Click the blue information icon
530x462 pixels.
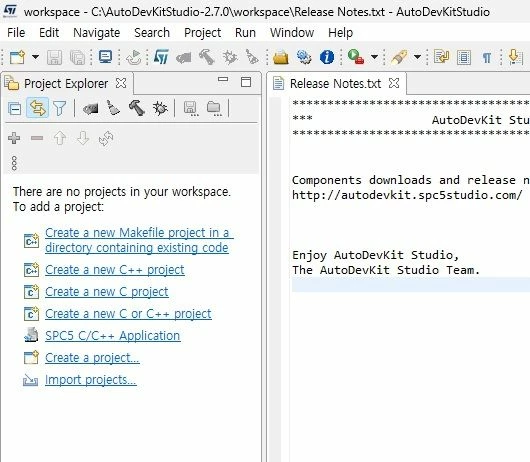(327, 57)
